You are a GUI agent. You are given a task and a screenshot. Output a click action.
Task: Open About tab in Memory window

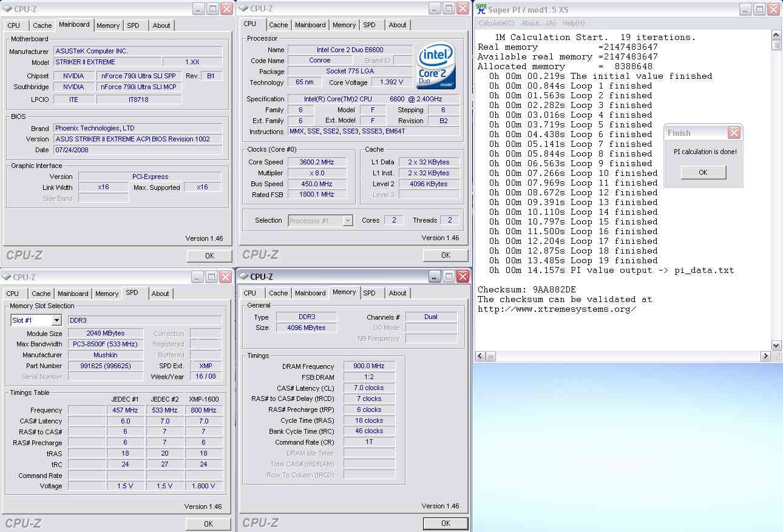(398, 293)
